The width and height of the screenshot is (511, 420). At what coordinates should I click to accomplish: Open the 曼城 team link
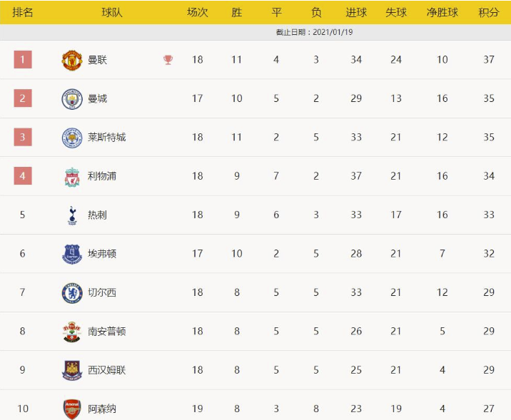pos(98,98)
